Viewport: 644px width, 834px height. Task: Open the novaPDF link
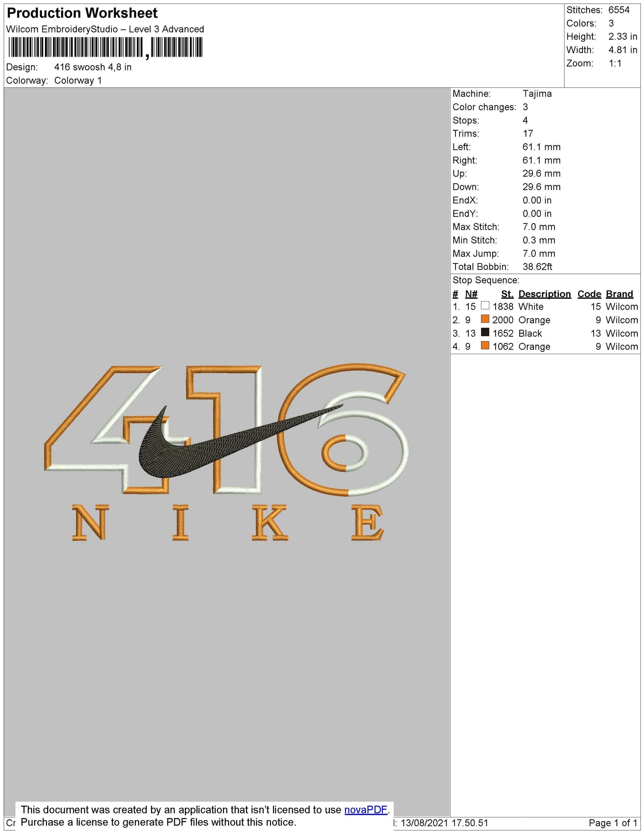pos(365,809)
